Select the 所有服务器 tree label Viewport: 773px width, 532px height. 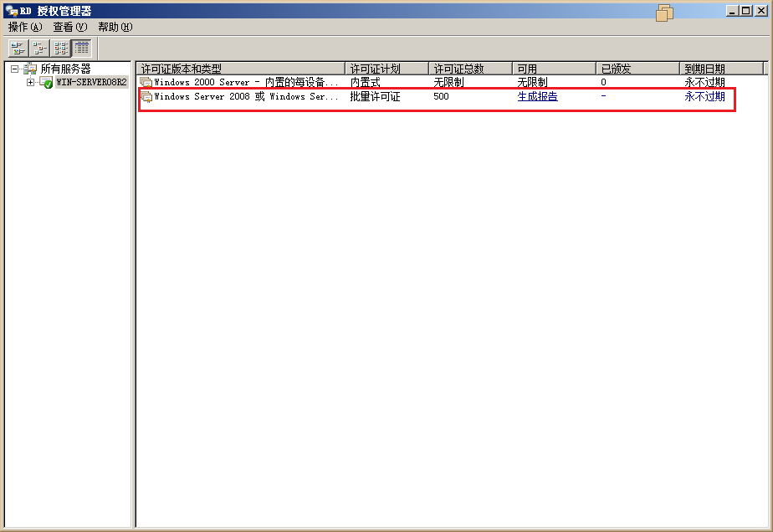click(x=65, y=69)
